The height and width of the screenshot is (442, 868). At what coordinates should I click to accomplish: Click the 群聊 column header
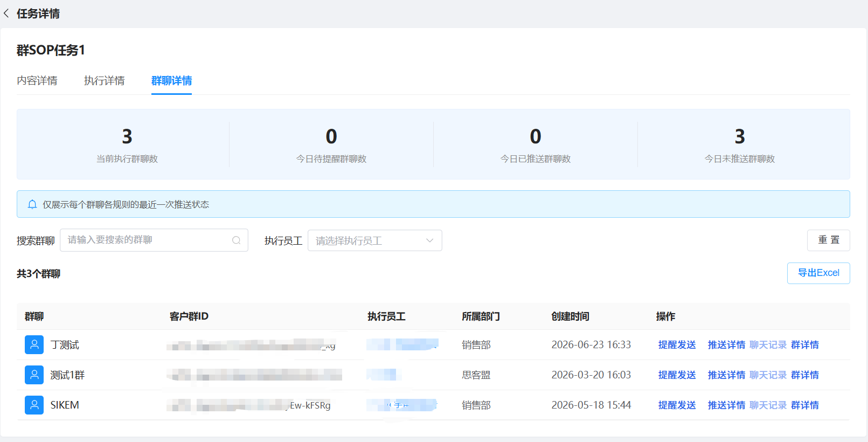point(34,316)
